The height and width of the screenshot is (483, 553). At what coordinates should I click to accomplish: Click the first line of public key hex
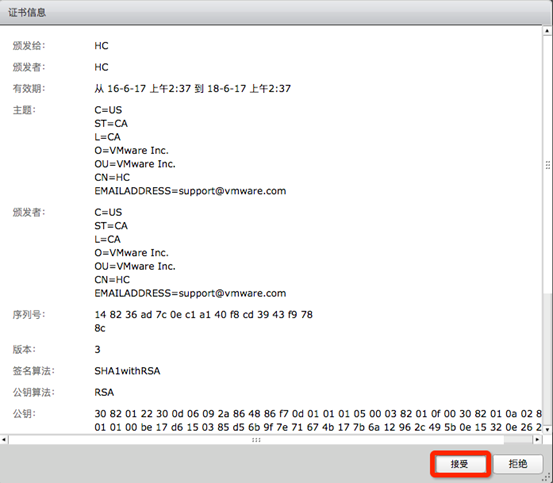(318, 414)
